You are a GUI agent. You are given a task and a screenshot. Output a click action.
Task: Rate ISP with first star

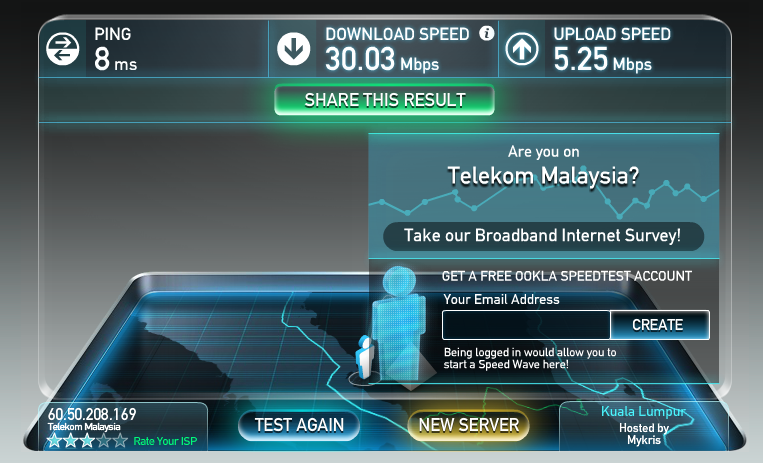(54, 441)
